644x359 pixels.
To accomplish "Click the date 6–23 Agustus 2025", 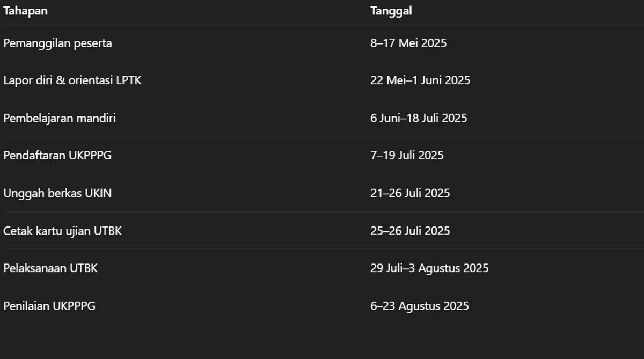I will (x=420, y=306).
